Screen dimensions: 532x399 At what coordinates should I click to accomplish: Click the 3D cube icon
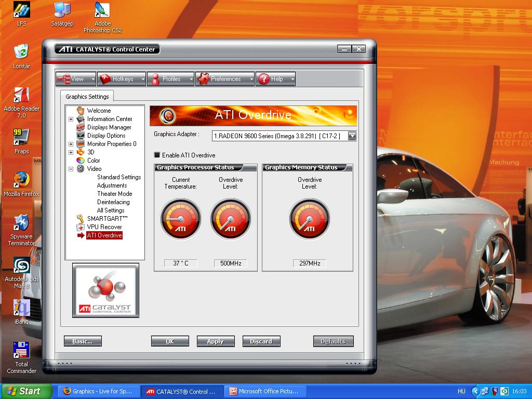click(81, 152)
